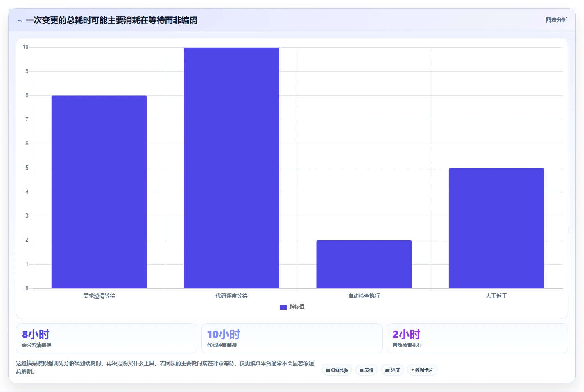
Task: Select the 自动检查执行 bar
Action: (x=364, y=264)
